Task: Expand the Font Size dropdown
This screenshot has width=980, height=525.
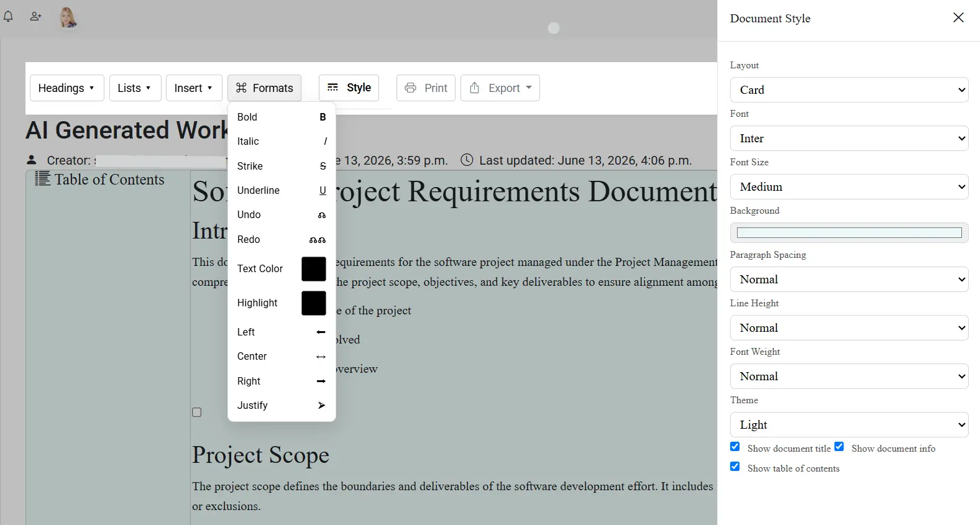Action: (849, 187)
